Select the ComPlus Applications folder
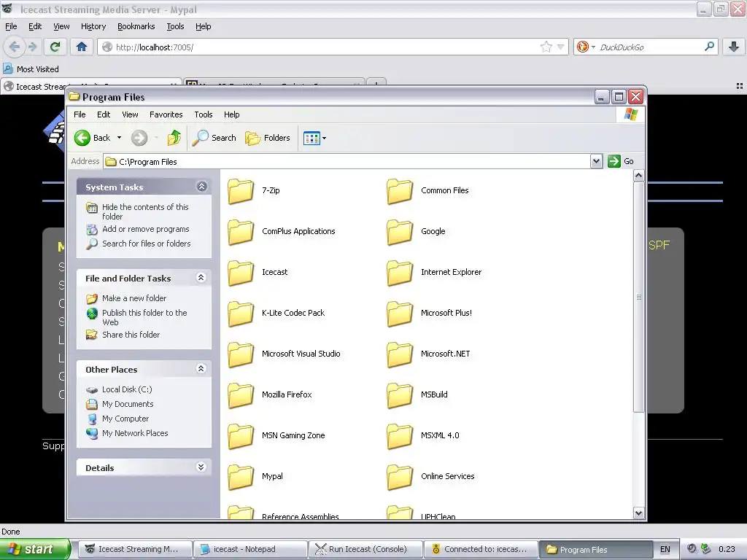The height and width of the screenshot is (560, 747). pos(282,231)
